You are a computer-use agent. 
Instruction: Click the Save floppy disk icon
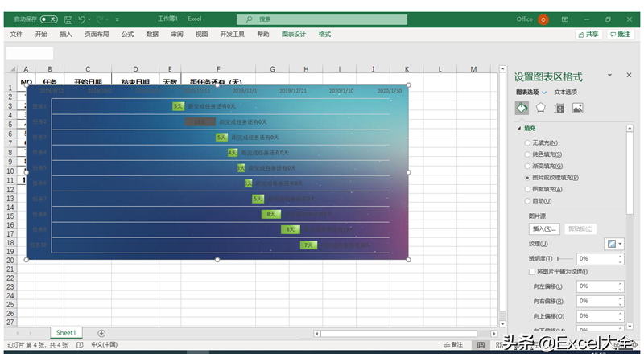coord(68,19)
